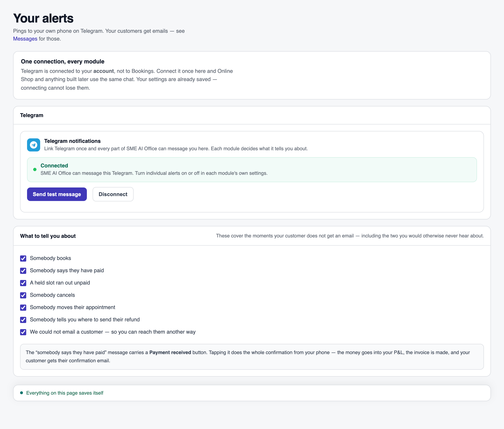Click the Payment received info note

click(x=252, y=357)
